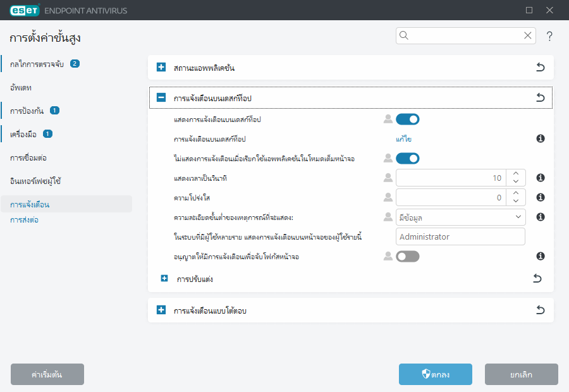Increase แสดงเวลาเป็นวินาที value with up arrow
This screenshot has width=569, height=392.
(516, 173)
